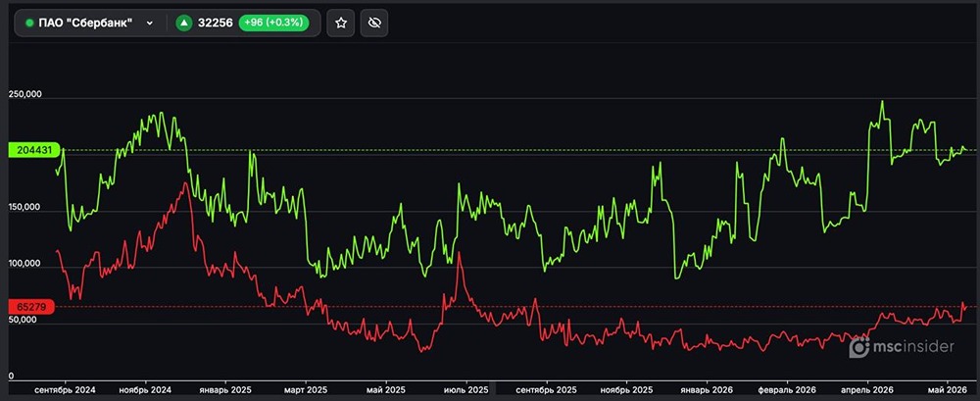Click the green 204431 price label
This screenshot has width=980, height=401.
pyautogui.click(x=33, y=149)
